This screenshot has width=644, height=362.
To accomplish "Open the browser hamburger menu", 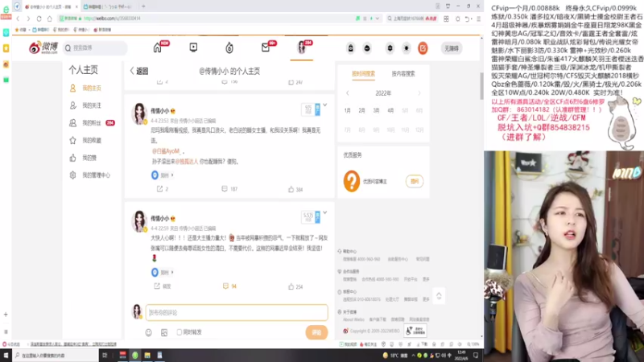I will (x=478, y=19).
